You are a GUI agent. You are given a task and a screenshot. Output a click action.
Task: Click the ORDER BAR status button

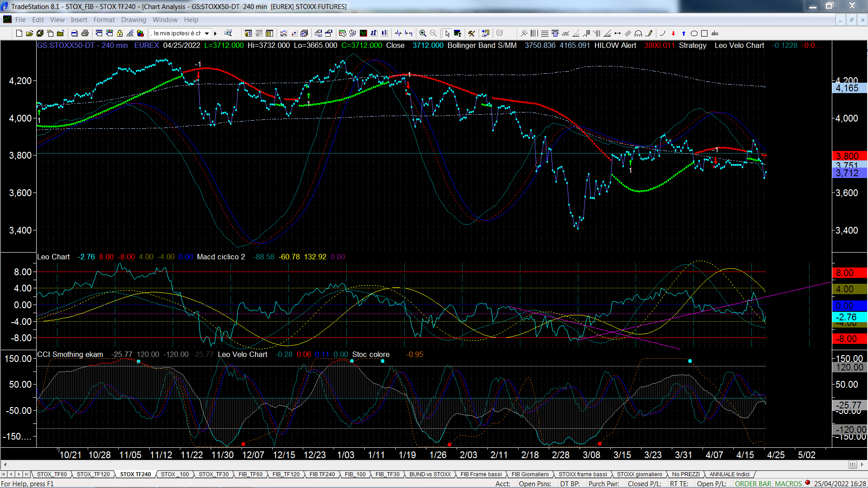[x=753, y=484]
